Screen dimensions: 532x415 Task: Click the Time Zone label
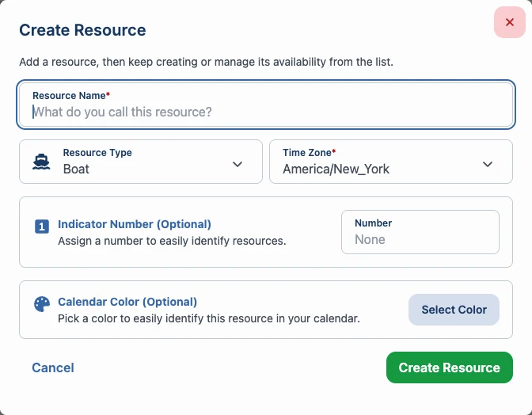(309, 152)
